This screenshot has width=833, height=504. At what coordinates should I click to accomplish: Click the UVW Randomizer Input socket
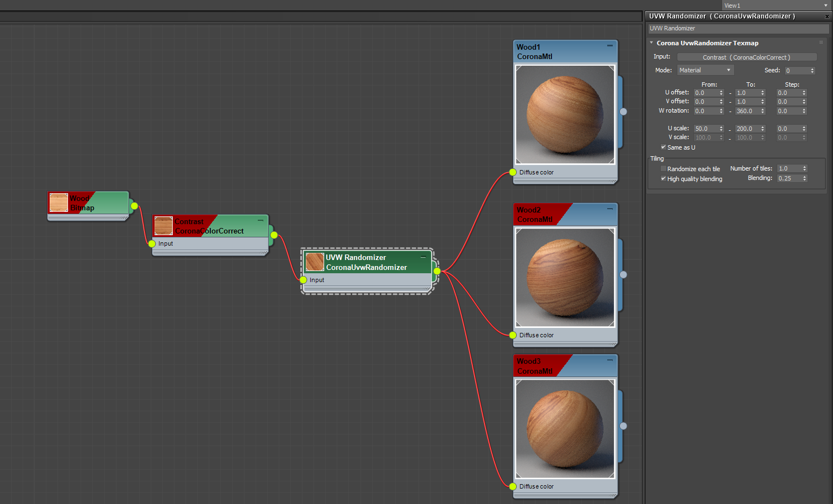point(303,280)
